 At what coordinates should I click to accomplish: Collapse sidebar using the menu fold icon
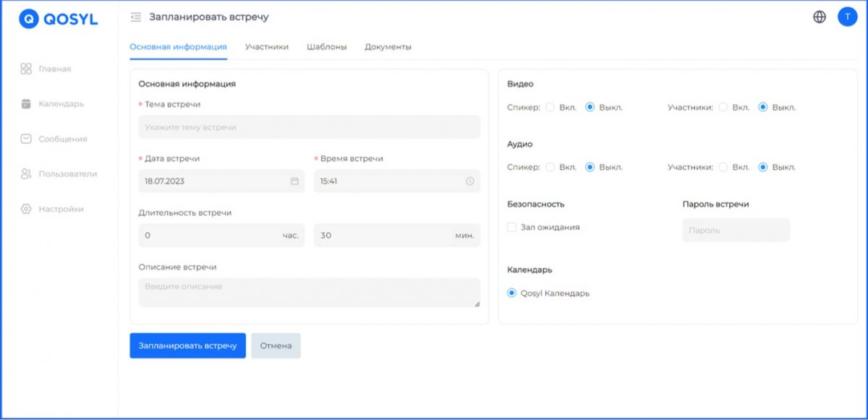[x=135, y=17]
